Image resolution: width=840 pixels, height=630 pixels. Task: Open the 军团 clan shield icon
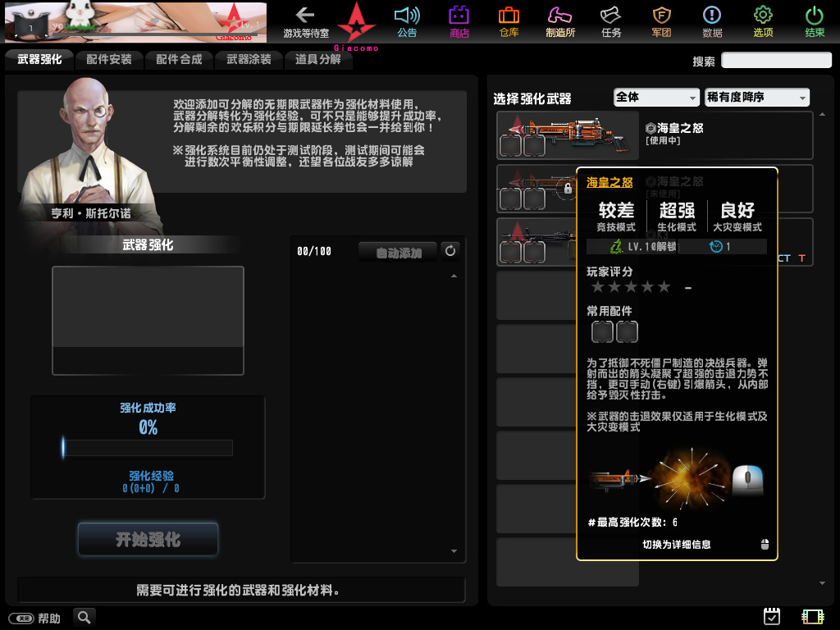tap(661, 21)
